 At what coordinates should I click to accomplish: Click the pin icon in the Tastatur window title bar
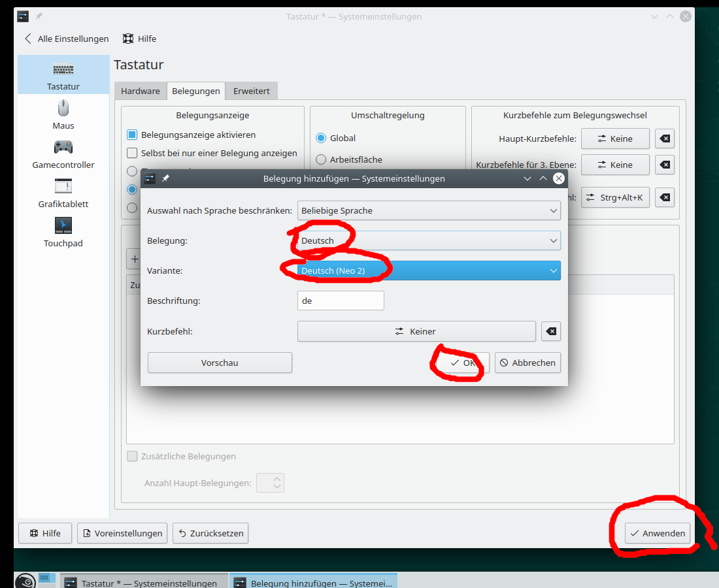tap(39, 16)
